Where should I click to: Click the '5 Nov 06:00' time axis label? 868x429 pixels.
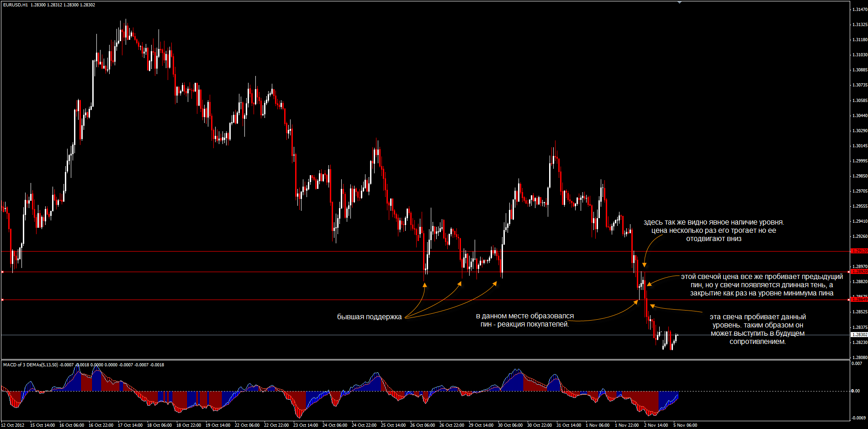685,425
